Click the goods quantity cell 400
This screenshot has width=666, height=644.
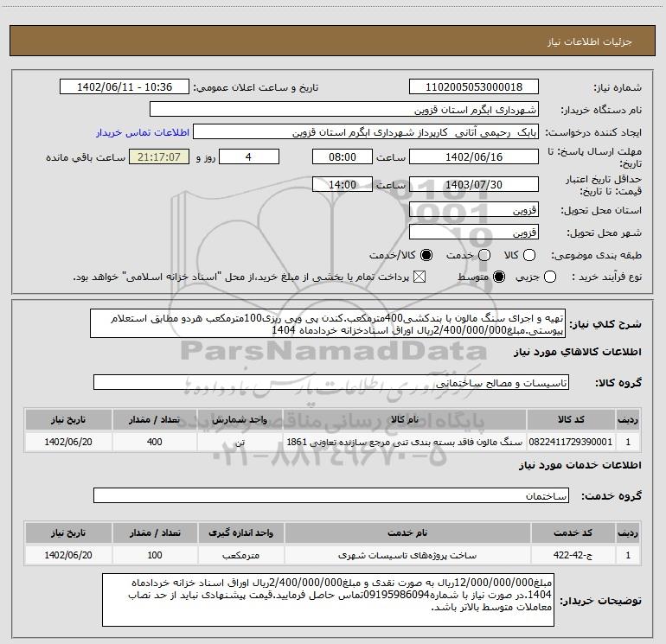tap(155, 442)
